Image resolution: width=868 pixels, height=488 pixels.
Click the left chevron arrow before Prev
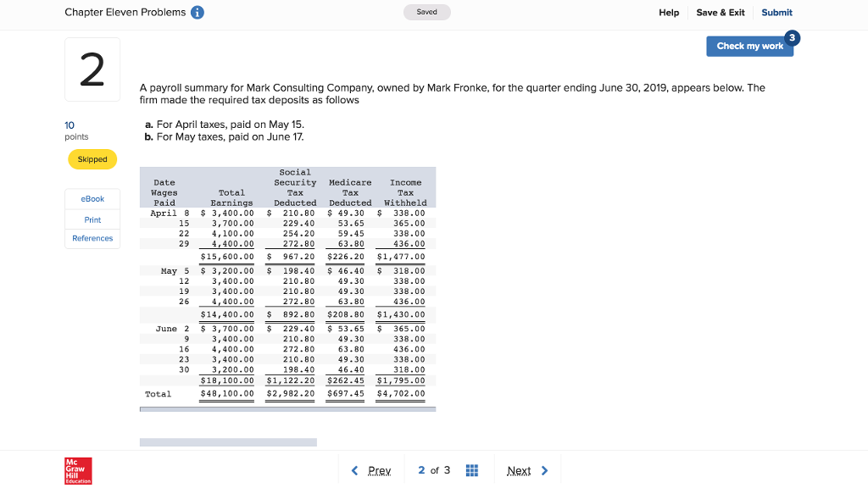(x=355, y=471)
